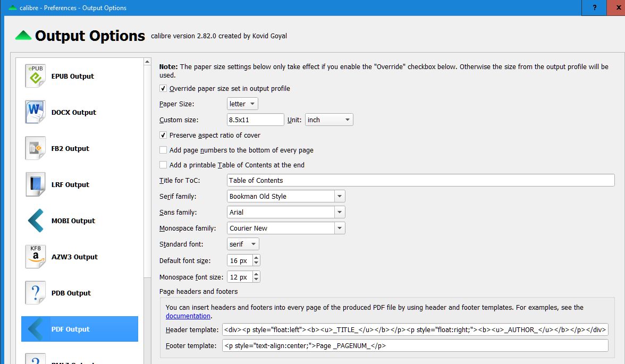Screen dimensions: 625x364
Task: Click the 'Page headers and footers' group title
Action: pos(199,291)
